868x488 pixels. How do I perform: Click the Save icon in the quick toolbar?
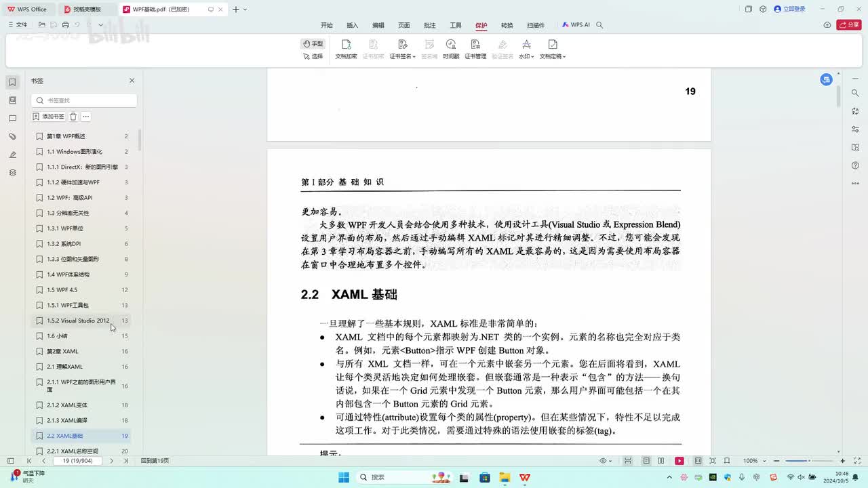click(54, 25)
